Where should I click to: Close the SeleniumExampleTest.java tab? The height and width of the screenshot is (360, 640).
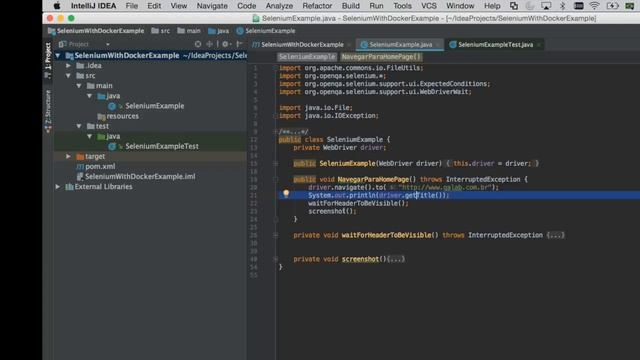[539, 44]
